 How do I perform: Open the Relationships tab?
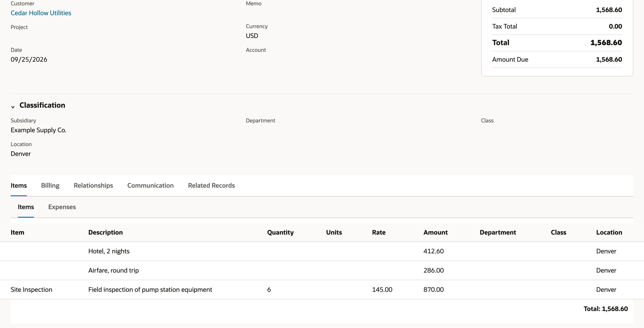click(x=93, y=185)
